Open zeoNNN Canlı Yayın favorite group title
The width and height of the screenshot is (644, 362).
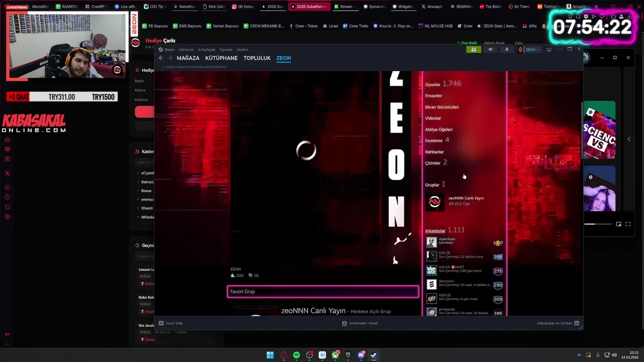(313, 311)
